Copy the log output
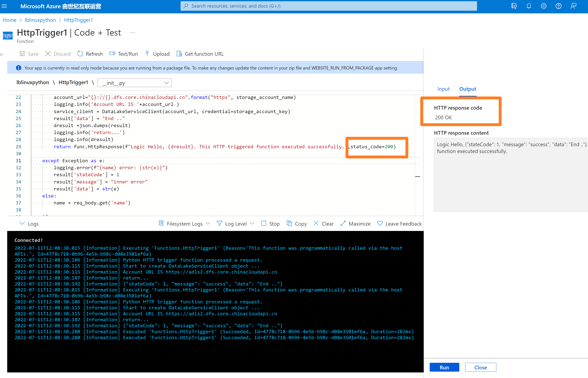Image resolution: width=588 pixels, height=378 pixels. [x=297, y=224]
